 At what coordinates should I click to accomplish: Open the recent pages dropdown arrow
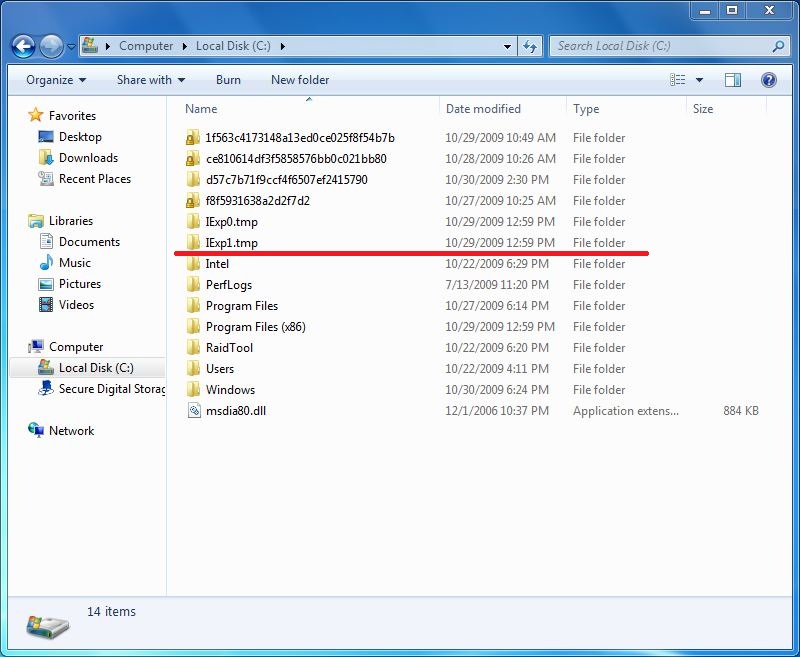tap(71, 46)
